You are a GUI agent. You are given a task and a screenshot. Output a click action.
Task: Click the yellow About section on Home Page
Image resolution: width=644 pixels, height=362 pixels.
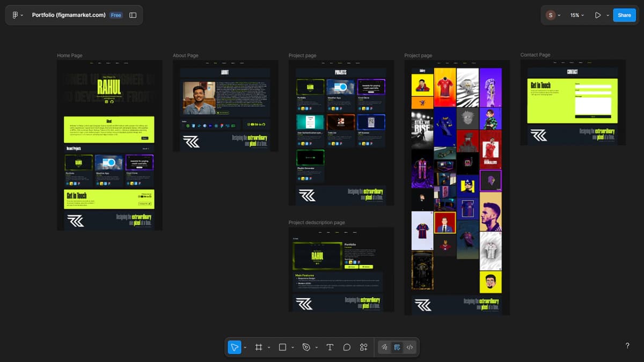point(109,129)
